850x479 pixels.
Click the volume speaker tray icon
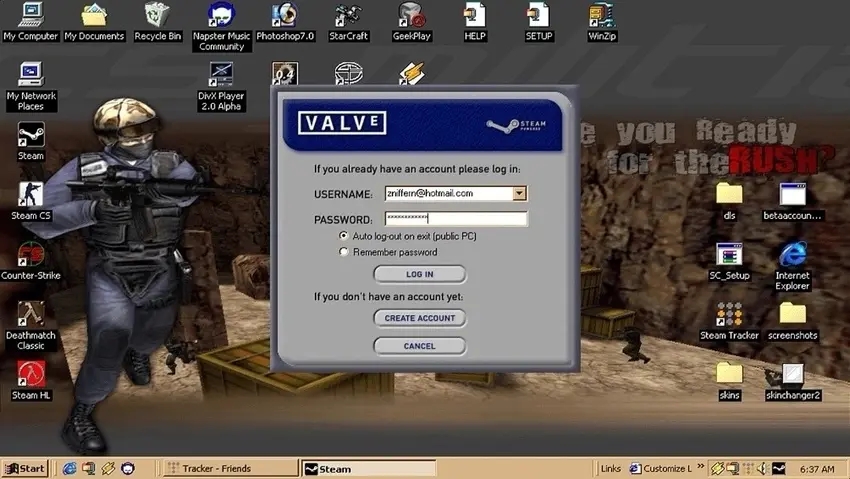pos(762,468)
